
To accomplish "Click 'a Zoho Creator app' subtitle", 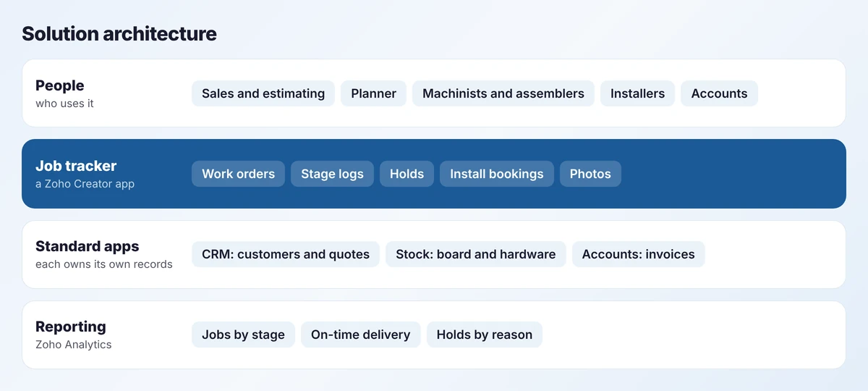I will (85, 184).
